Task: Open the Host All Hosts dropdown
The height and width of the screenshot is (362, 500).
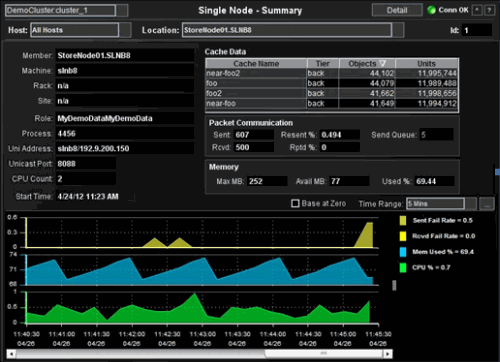Action: pyautogui.click(x=125, y=30)
